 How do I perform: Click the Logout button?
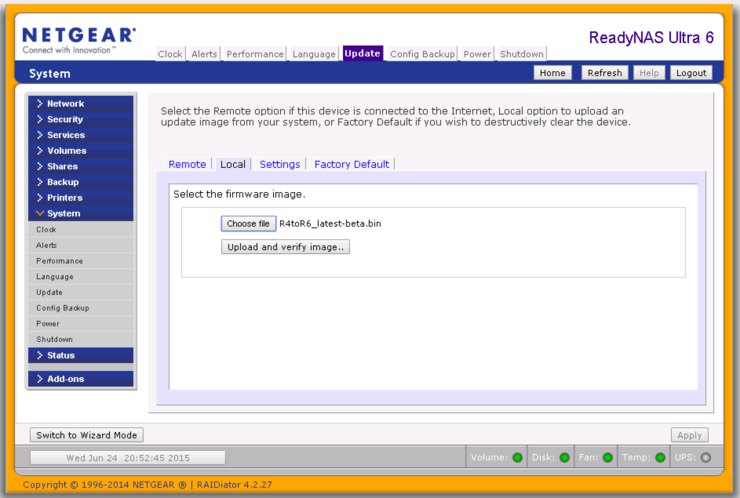click(x=691, y=73)
